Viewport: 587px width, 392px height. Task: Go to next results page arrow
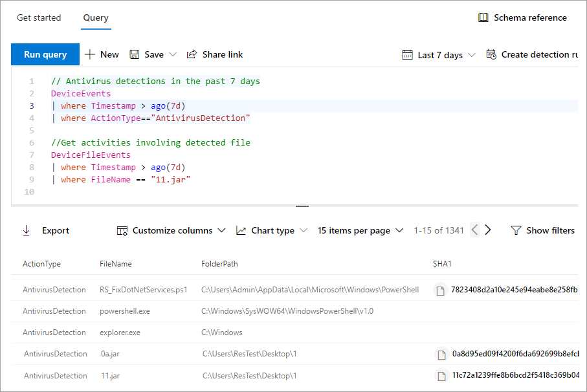(x=488, y=230)
